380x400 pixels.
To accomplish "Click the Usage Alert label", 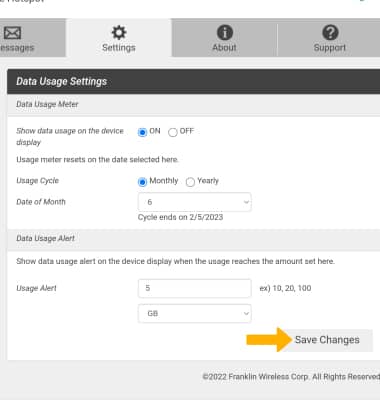I will (x=36, y=288).
